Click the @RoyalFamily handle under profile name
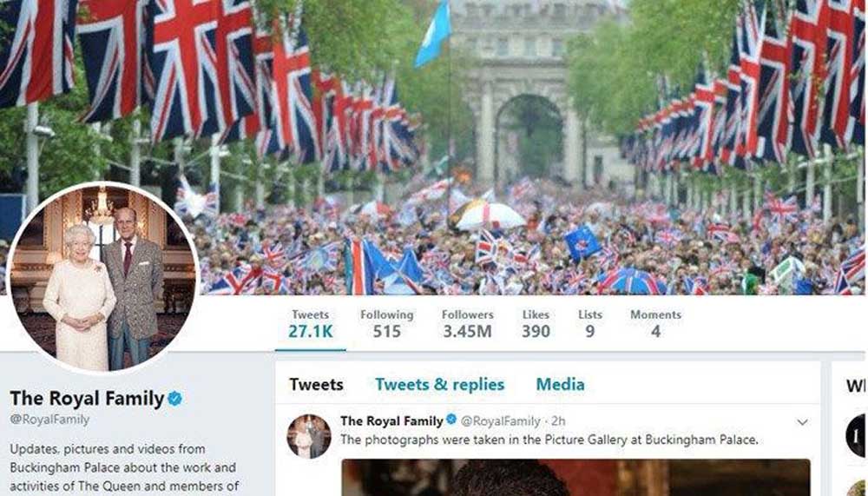 pos(49,420)
